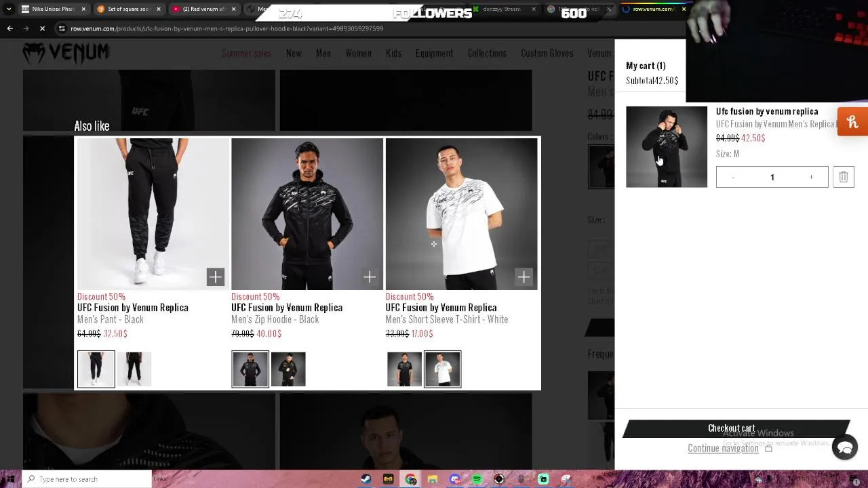Open Summer sales menu

246,53
